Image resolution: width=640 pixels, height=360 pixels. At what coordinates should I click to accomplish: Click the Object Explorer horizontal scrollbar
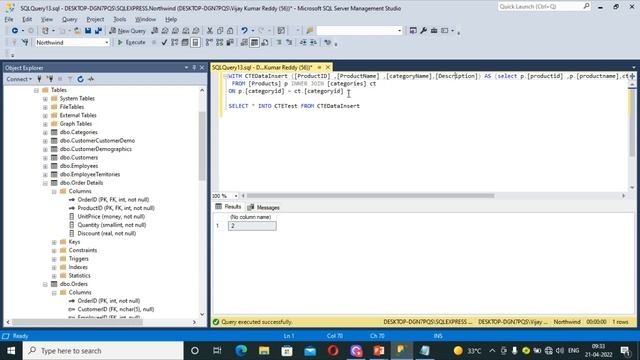coord(78,322)
